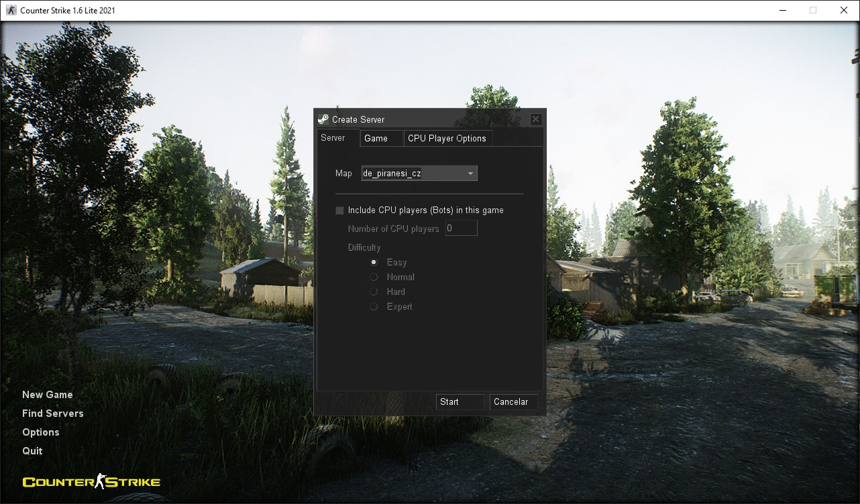
Task: Enable Include CPU players (Bots) checkbox
Action: [339, 210]
